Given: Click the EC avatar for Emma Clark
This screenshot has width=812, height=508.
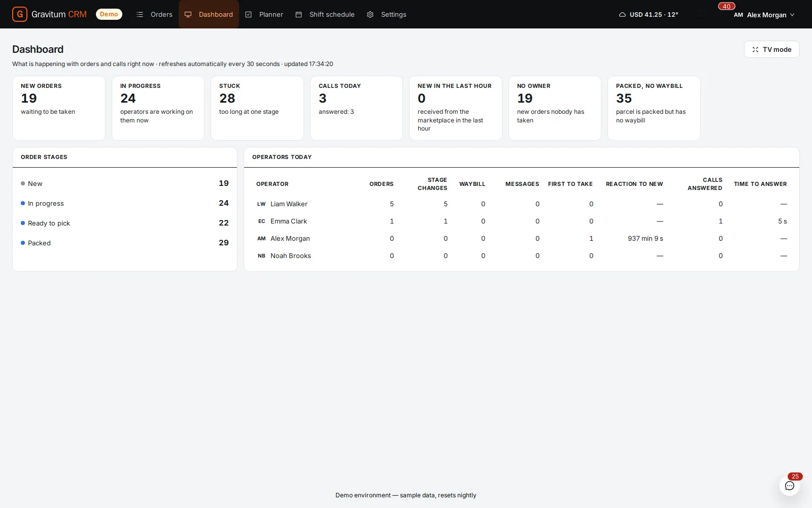Looking at the screenshot, I should click(261, 221).
